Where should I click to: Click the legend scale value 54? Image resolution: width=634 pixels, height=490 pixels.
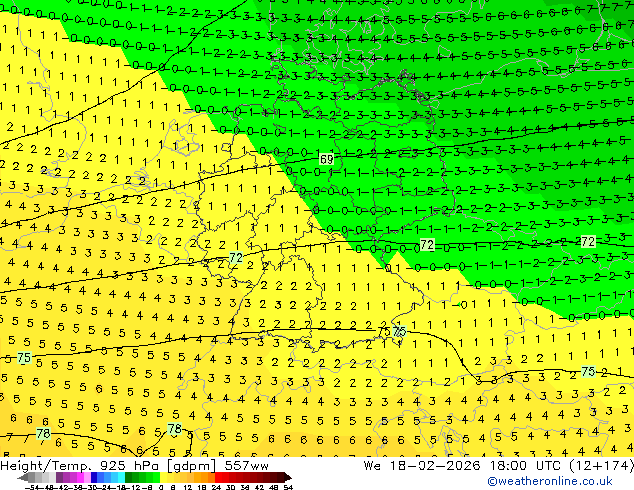pos(287,487)
